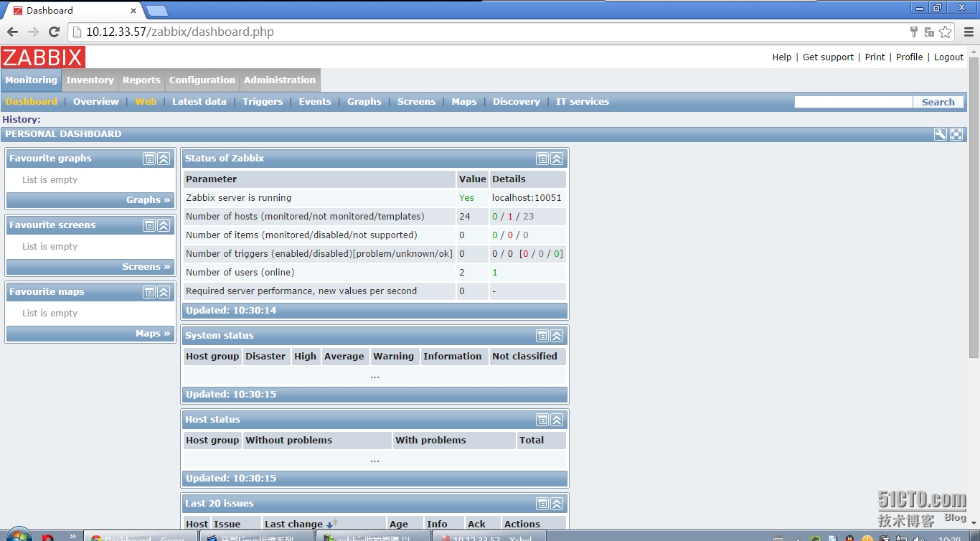Select the Dashboard submenu item
The image size is (980, 541).
32,102
